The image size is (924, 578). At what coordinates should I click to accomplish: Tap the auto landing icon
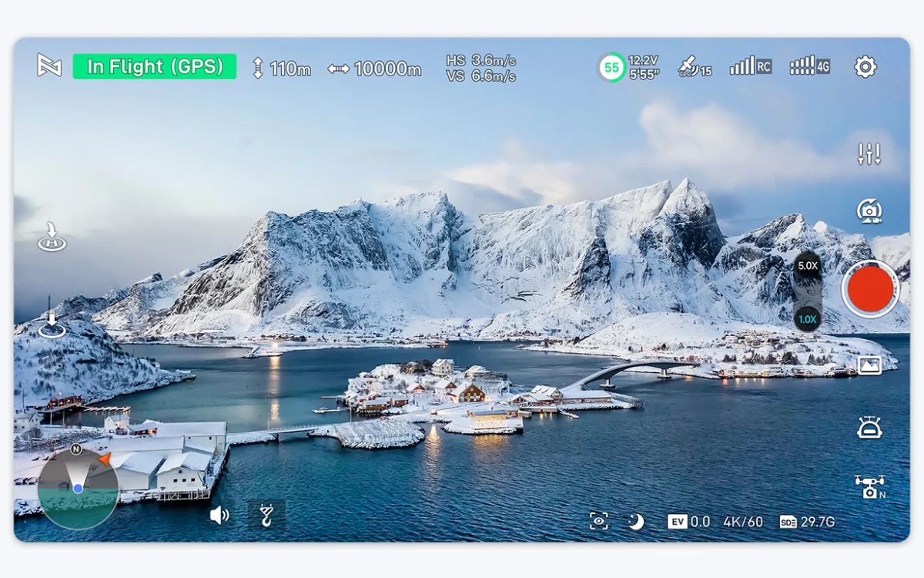click(52, 324)
